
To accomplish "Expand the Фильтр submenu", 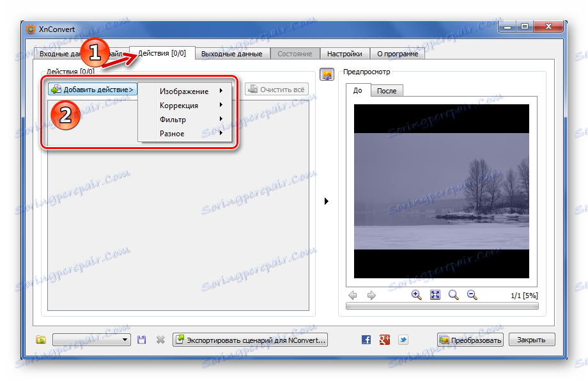I will point(185,120).
